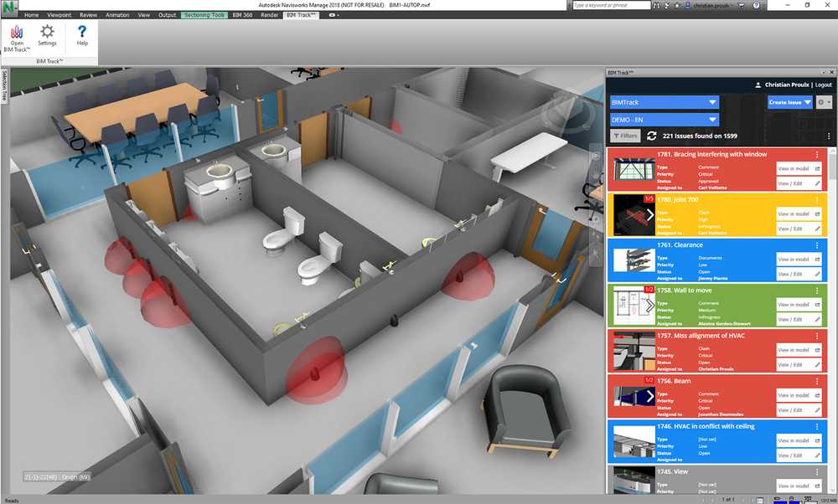Image resolution: width=838 pixels, height=504 pixels.
Task: Open the Create Issue dropdown
Action: pyautogui.click(x=790, y=102)
